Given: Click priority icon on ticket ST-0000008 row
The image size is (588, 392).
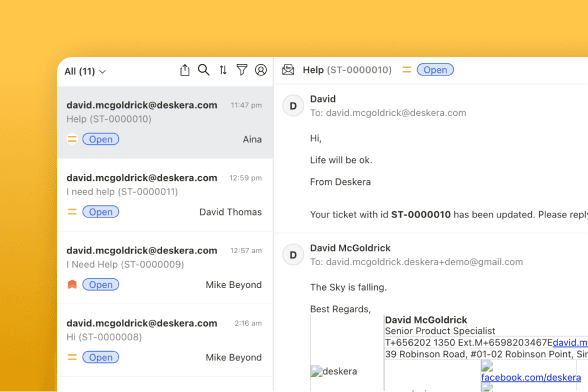Looking at the screenshot, I should click(72, 357).
